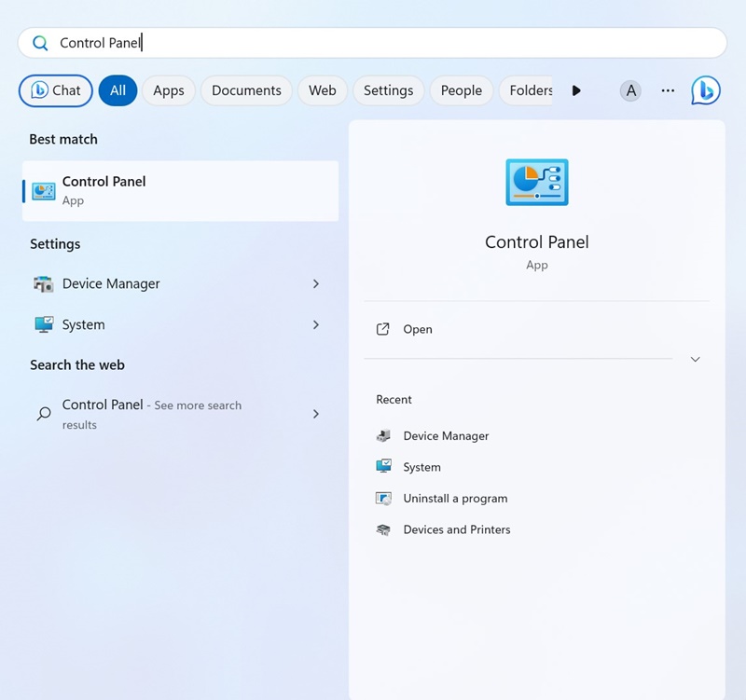
Task: Expand the web search result chevron
Action: pyautogui.click(x=315, y=414)
